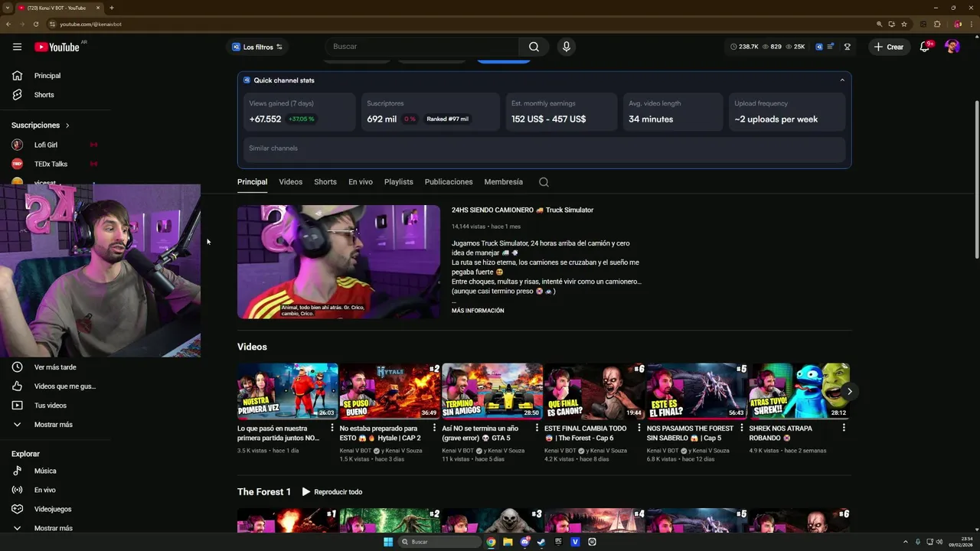Switch to the Membresía channel tab
Screen dimensions: 980x551
coord(504,182)
